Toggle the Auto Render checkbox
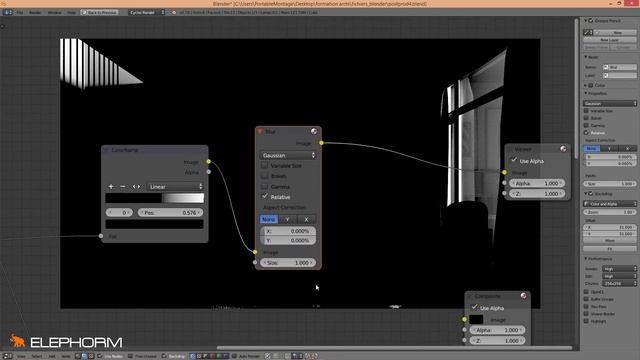The image size is (640, 360). [234, 356]
